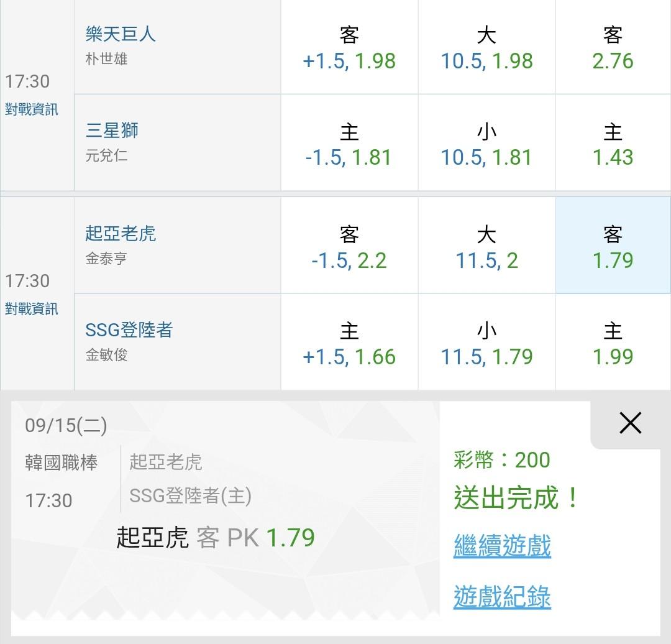This screenshot has height=644, width=671.
Task: Open 對戰資訊 for 起亞老虎 match
Action: [x=31, y=309]
